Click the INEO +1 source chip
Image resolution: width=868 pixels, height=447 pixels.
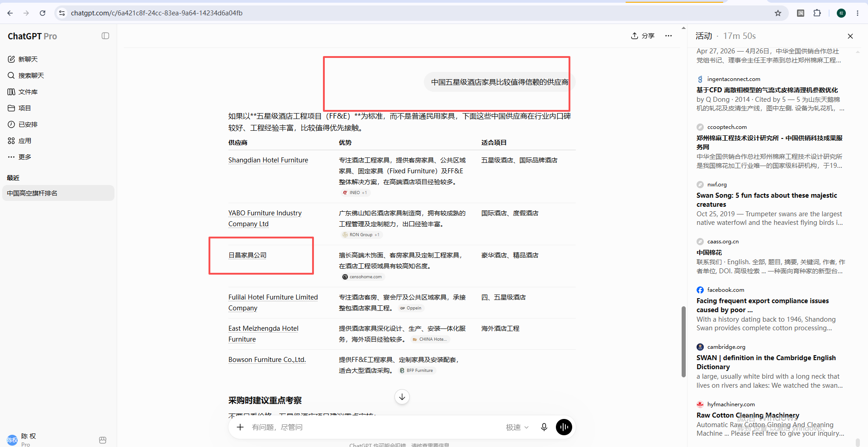[355, 193]
